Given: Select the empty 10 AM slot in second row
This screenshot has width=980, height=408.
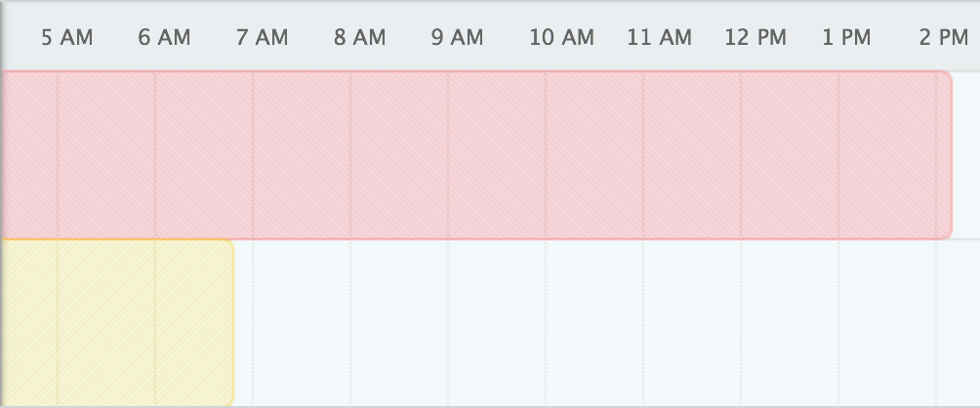Looking at the screenshot, I should pos(594,322).
